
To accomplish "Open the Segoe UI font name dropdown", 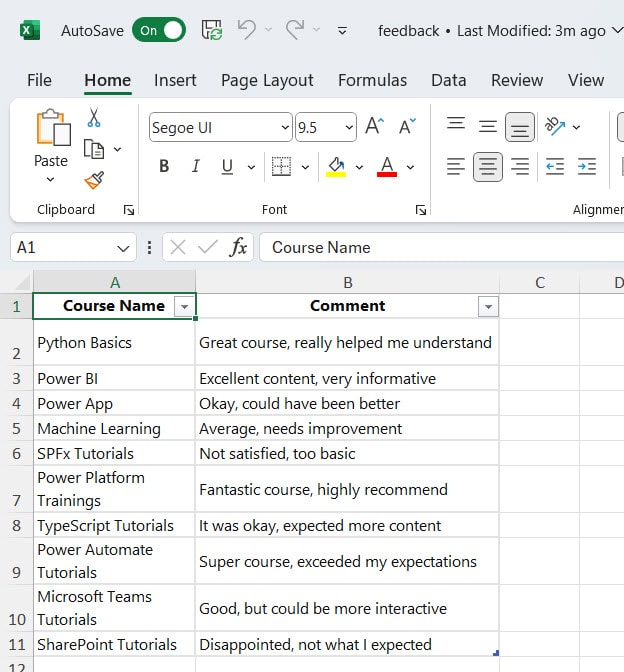I will coord(285,128).
